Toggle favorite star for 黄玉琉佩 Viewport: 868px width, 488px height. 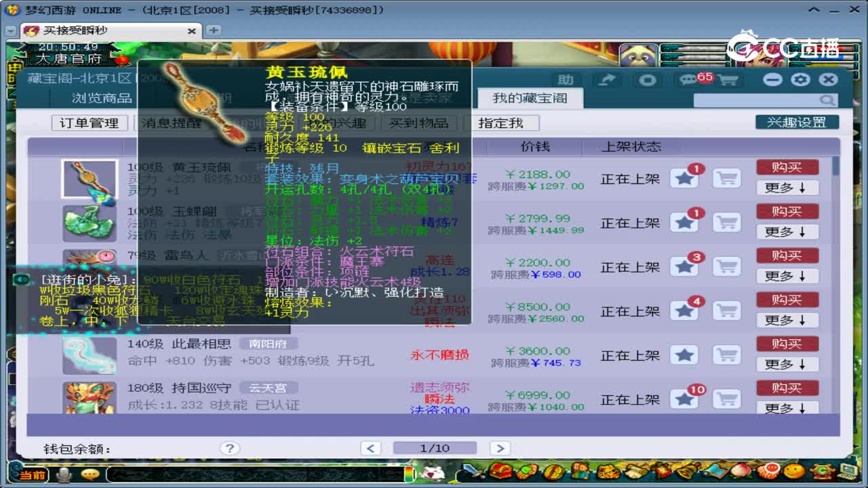(685, 179)
